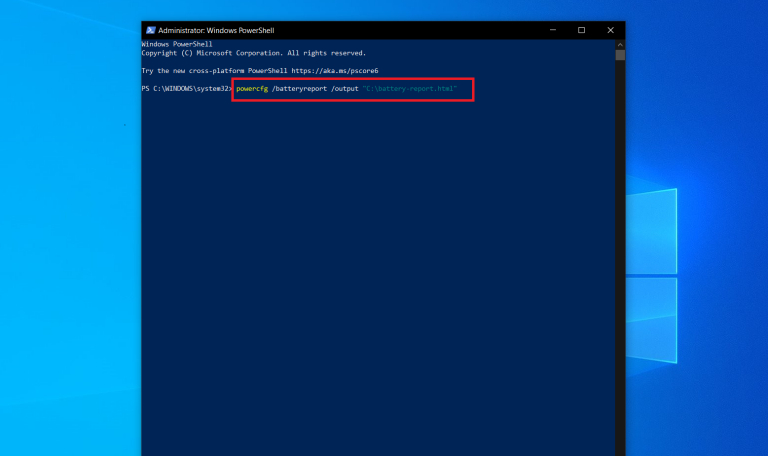This screenshot has width=768, height=456.
Task: Maximize the PowerShell window
Action: pos(581,30)
